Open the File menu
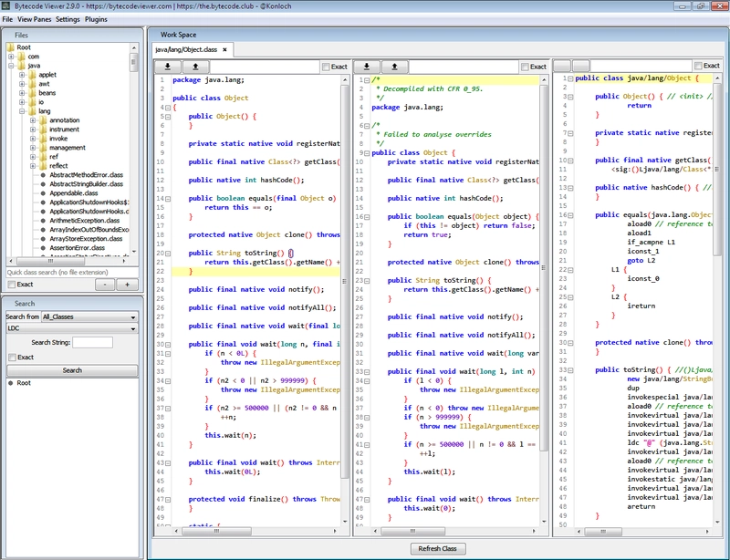Viewport: 730px width, 560px height. (7, 19)
